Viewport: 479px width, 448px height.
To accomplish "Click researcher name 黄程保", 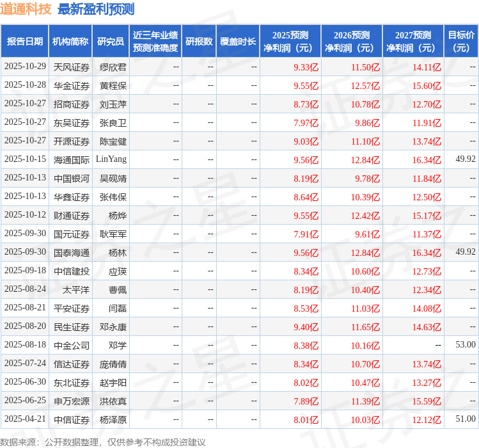I will pos(113,86).
